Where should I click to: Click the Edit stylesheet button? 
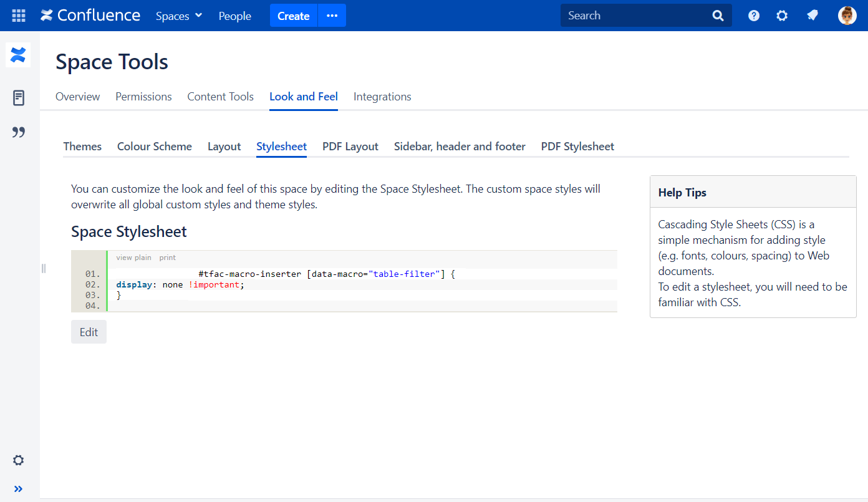(x=89, y=332)
